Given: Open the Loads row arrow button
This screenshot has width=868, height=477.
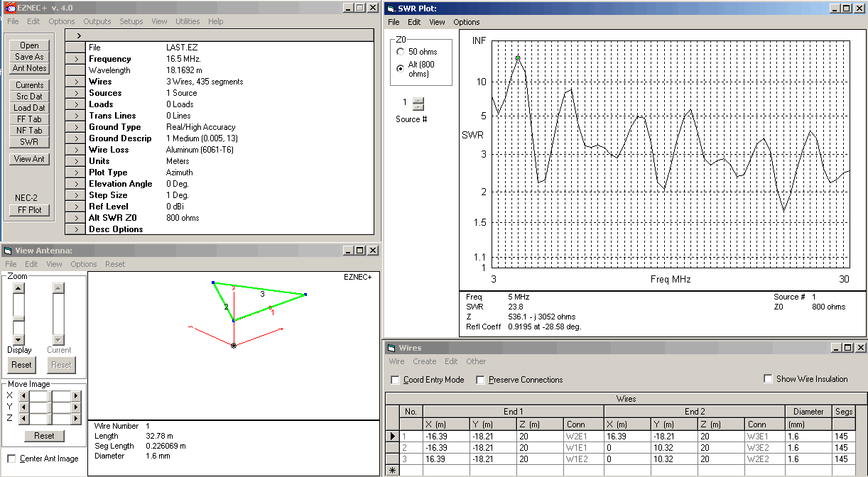Looking at the screenshot, I should [75, 104].
